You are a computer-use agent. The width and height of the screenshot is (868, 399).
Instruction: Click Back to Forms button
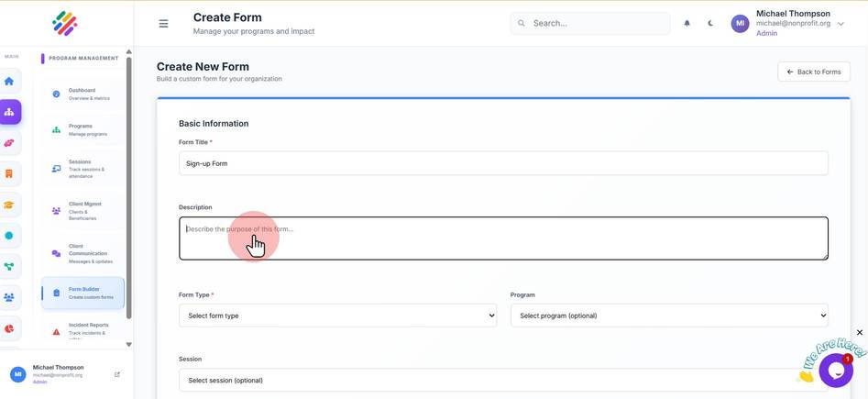click(x=814, y=72)
